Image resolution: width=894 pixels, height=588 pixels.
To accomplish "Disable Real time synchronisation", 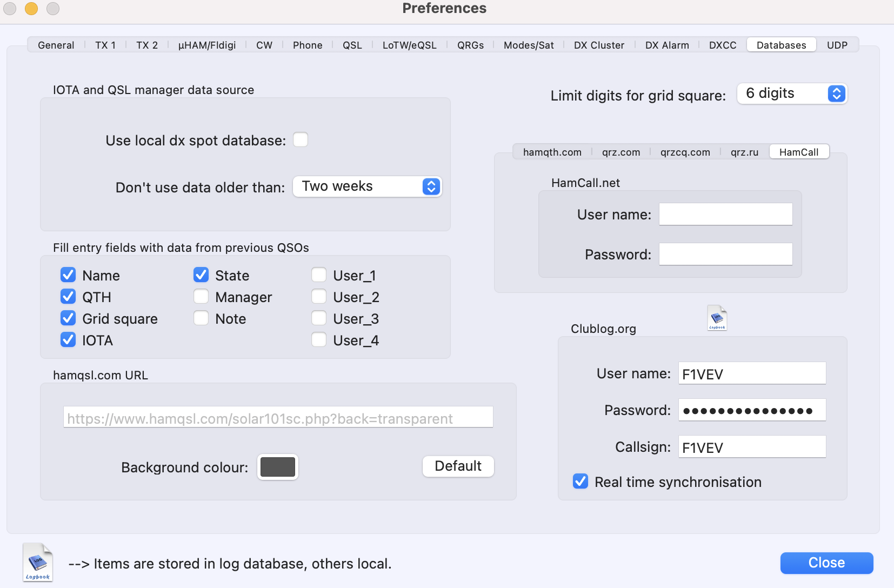I will [x=581, y=482].
